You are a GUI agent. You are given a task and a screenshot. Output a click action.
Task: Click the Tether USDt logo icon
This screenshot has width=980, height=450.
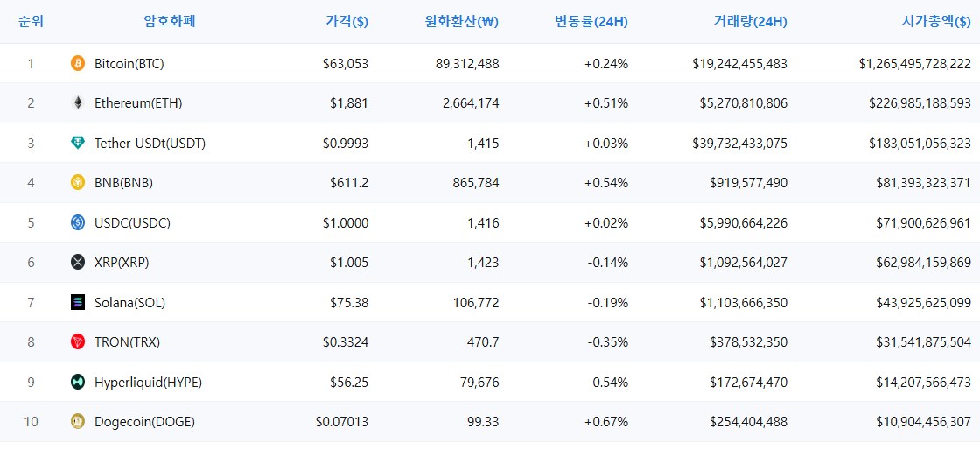coord(78,143)
